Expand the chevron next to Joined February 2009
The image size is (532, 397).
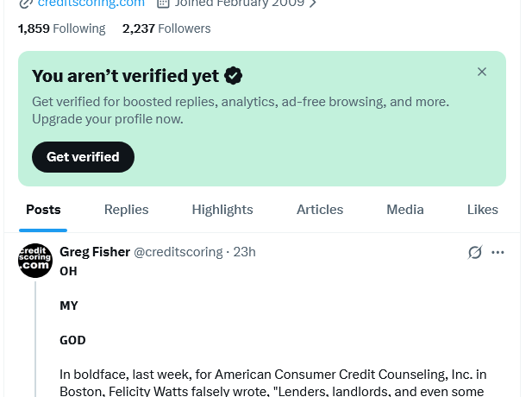[312, 3]
